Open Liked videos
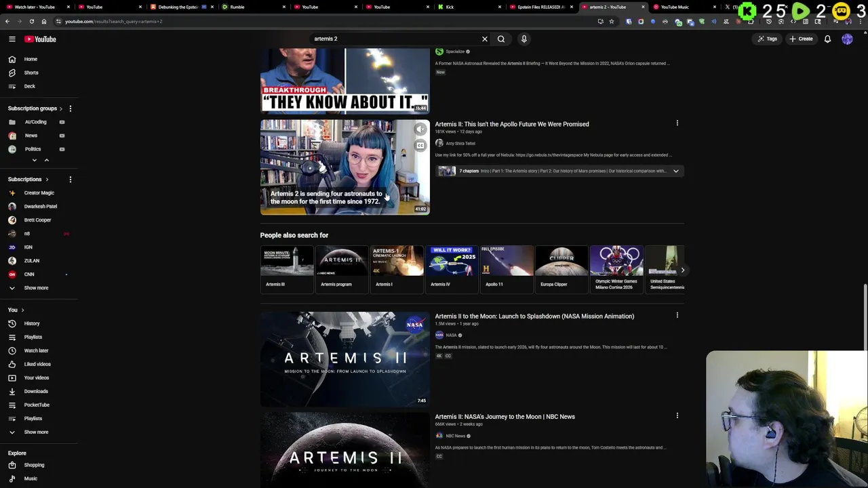 coord(37,364)
